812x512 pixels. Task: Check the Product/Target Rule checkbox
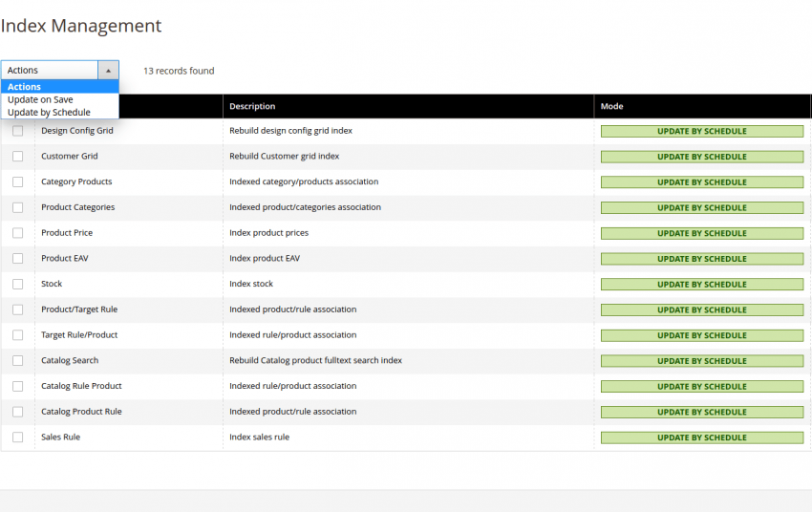pos(17,309)
